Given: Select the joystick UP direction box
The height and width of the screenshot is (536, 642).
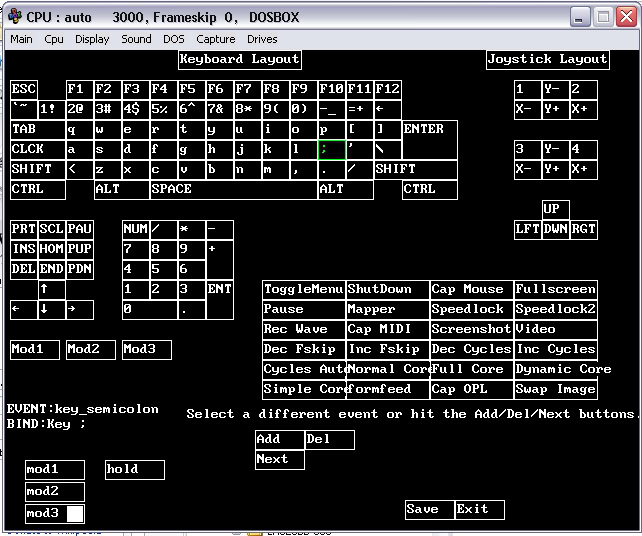Looking at the screenshot, I should 556,209.
